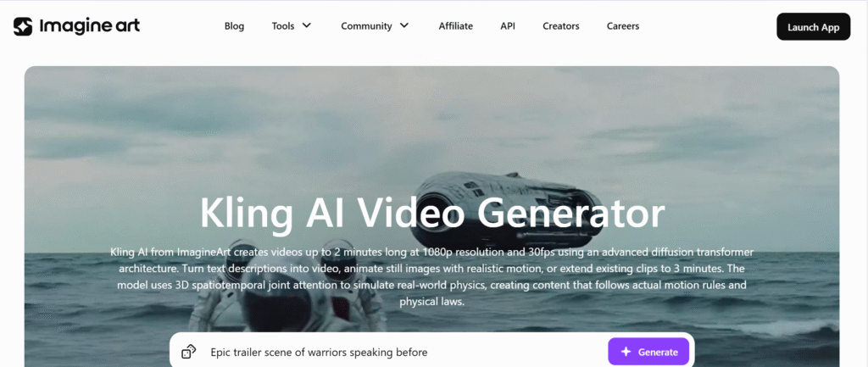868x367 pixels.
Task: Click the Kling AI Video Generator heading
Action: tap(431, 214)
